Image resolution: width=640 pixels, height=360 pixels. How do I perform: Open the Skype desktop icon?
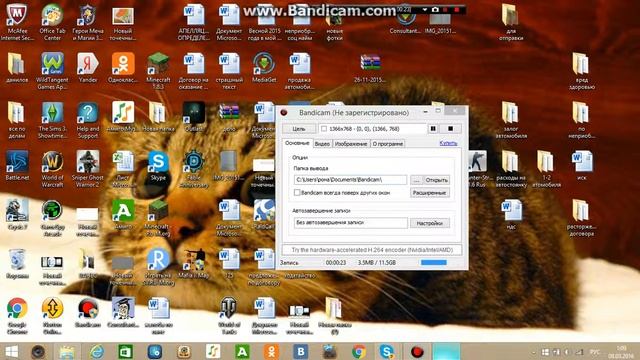click(x=158, y=166)
